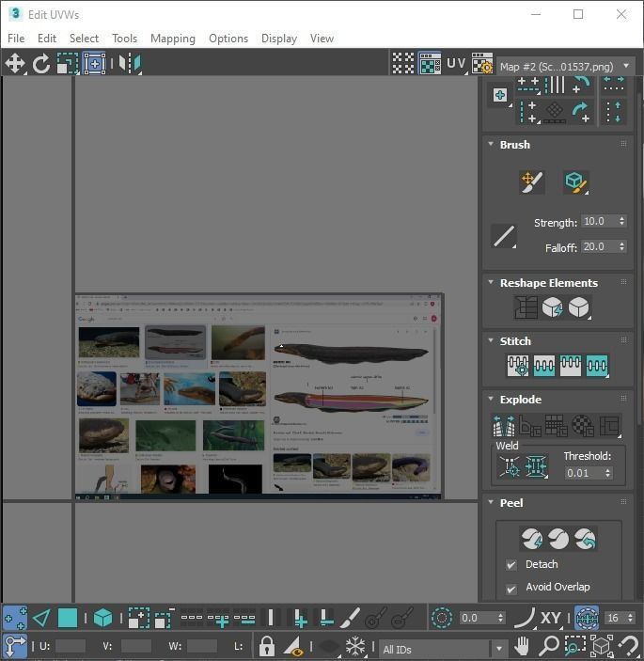Click Flatten by Material ID icon

click(583, 426)
